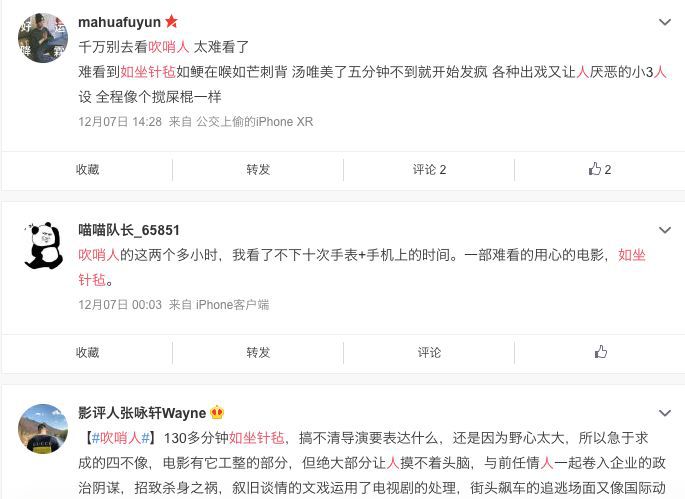Open the #吹哨人# hashtag link
The width and height of the screenshot is (685, 499).
[x=121, y=437]
